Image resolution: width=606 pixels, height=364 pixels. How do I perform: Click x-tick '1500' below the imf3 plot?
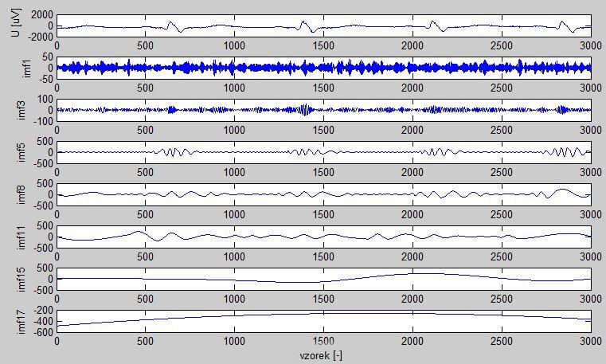(x=323, y=130)
